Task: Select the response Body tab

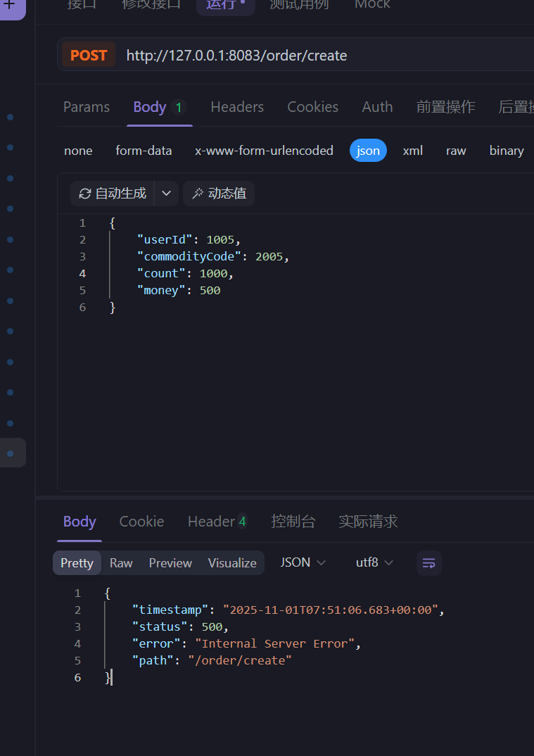Action: tap(80, 522)
